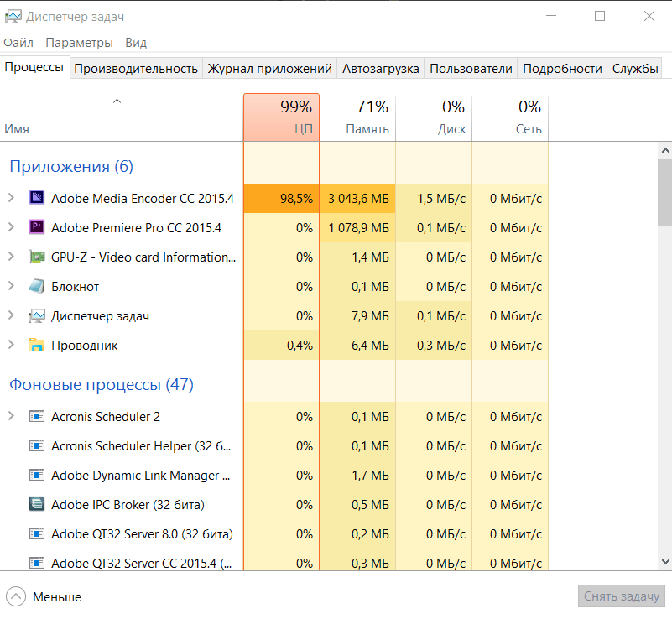Expand the Диспетчер задач process row

coord(12,315)
